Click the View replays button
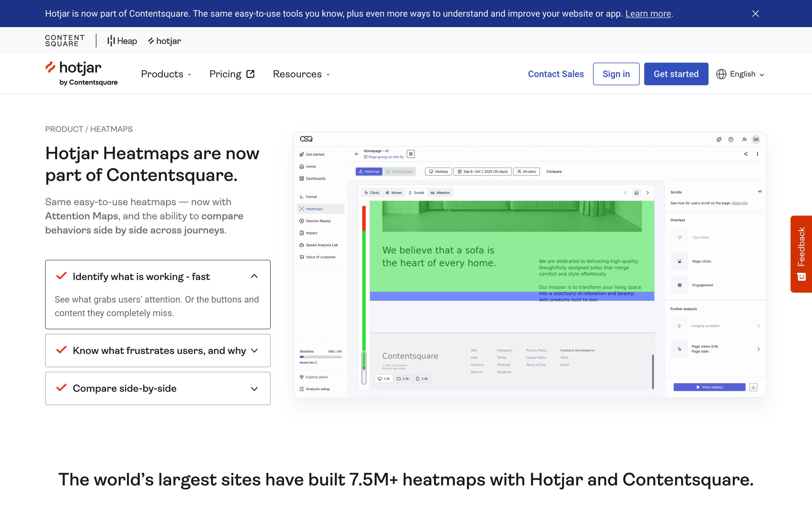 [709, 387]
